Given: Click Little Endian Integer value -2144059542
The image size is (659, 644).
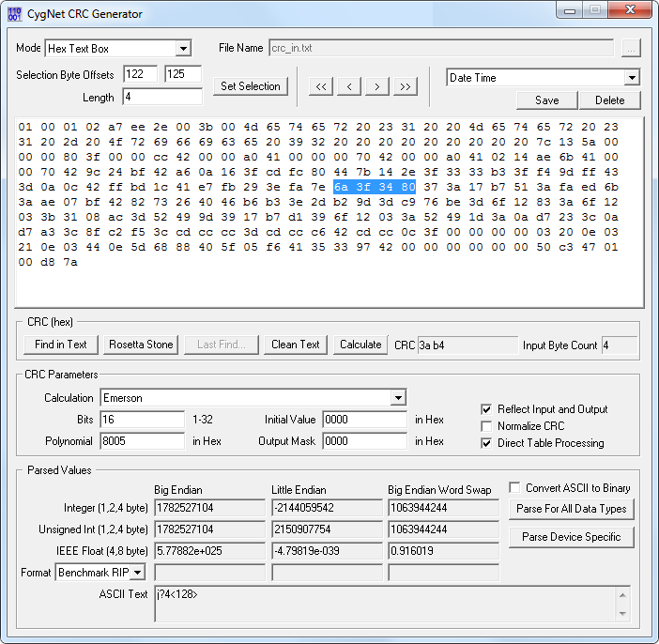Looking at the screenshot, I should (327, 508).
